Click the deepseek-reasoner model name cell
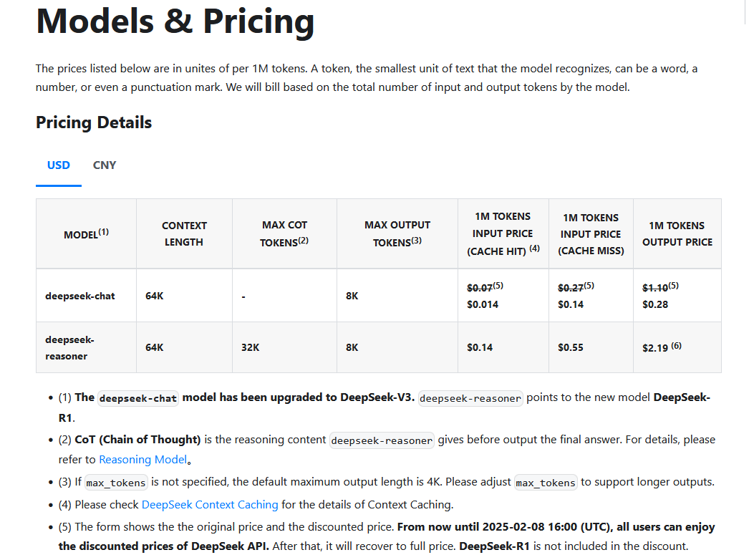The height and width of the screenshot is (560, 754). (x=86, y=348)
